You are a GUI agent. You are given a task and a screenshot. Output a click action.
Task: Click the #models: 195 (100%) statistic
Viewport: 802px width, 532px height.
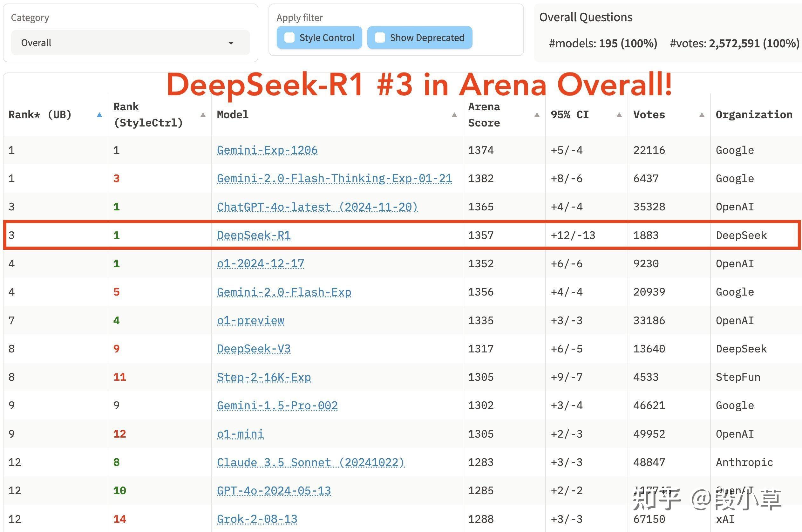pos(603,44)
